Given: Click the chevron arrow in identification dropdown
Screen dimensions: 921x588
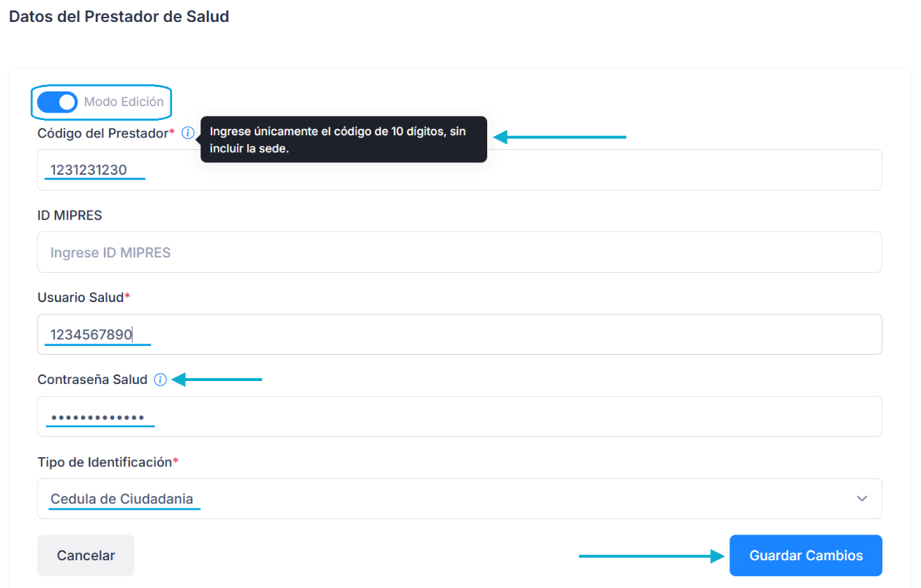Looking at the screenshot, I should [862, 499].
